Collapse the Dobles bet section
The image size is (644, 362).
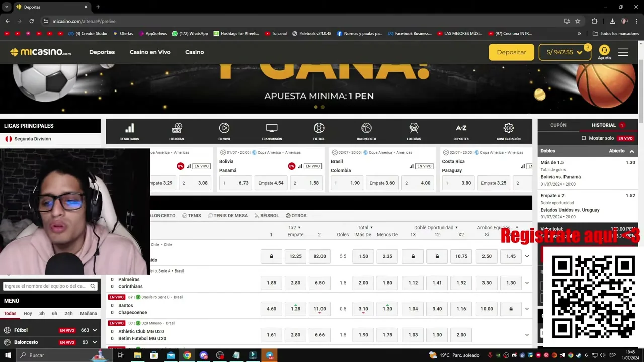tap(632, 151)
